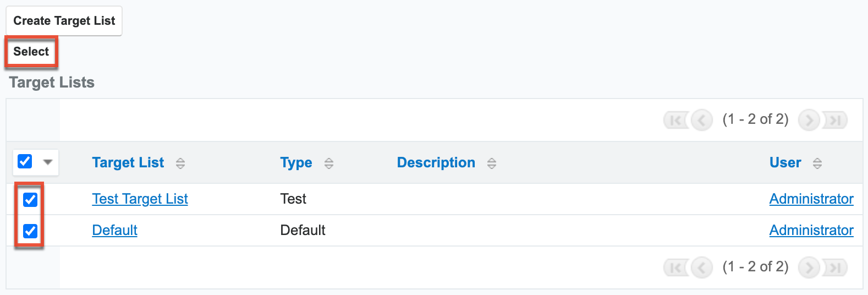Go to first page in upper pager
Screen dimensions: 868x295
pos(675,120)
